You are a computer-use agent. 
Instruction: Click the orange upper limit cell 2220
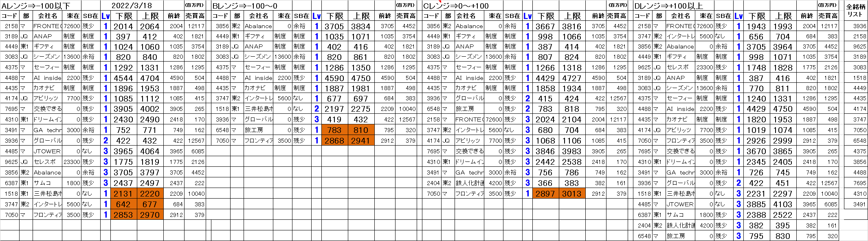pyautogui.click(x=150, y=194)
